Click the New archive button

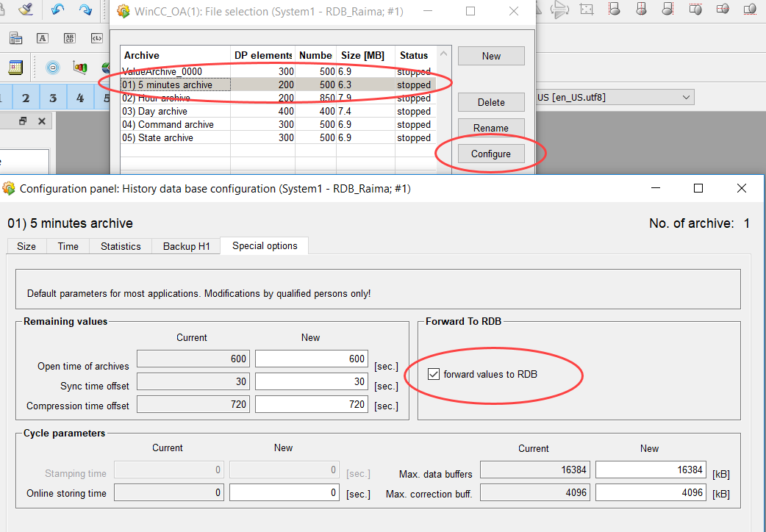tap(491, 56)
